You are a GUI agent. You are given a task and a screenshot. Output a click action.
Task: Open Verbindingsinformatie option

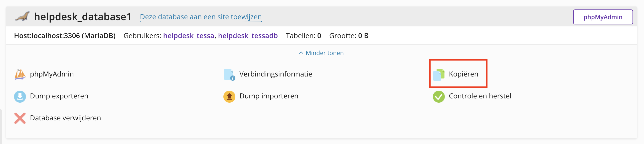pyautogui.click(x=276, y=74)
